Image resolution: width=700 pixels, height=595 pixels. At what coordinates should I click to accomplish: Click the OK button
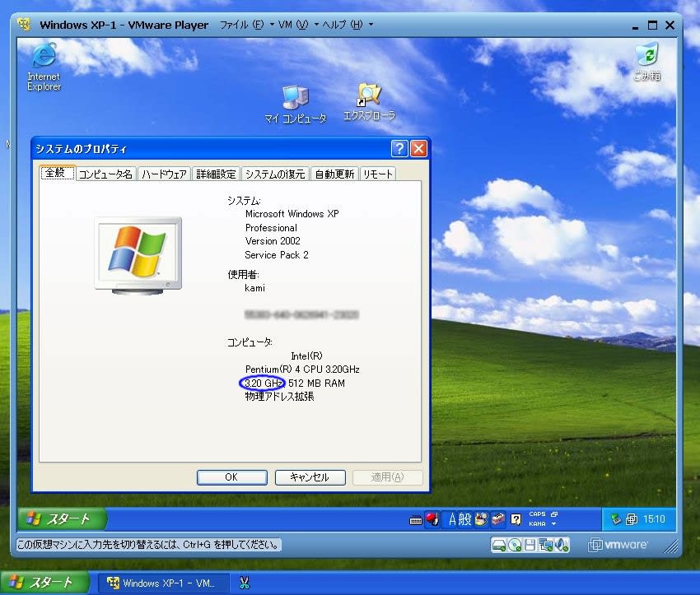[x=231, y=477]
